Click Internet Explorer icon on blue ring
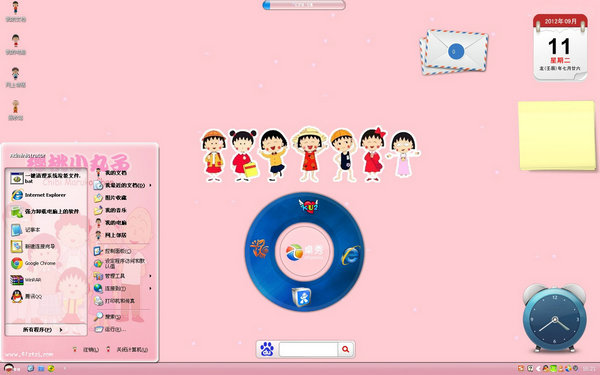The image size is (600, 375). click(351, 255)
